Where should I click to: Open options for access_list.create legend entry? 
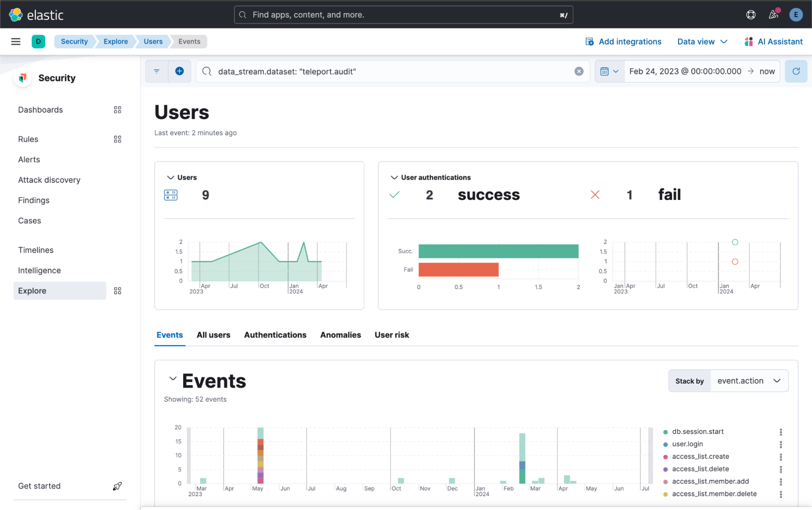pyautogui.click(x=781, y=457)
